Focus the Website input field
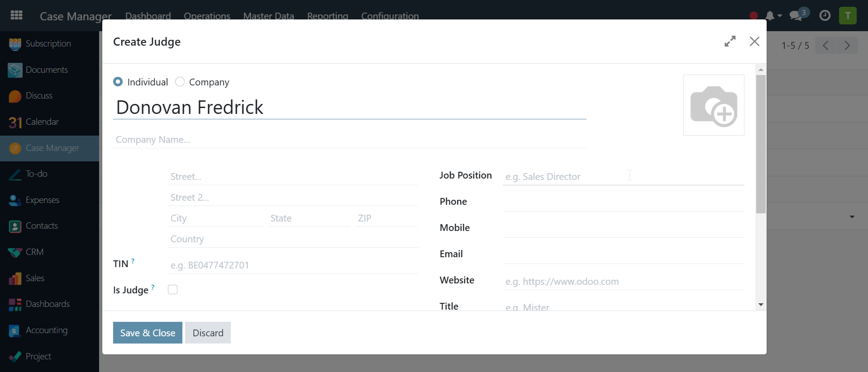 coord(623,282)
